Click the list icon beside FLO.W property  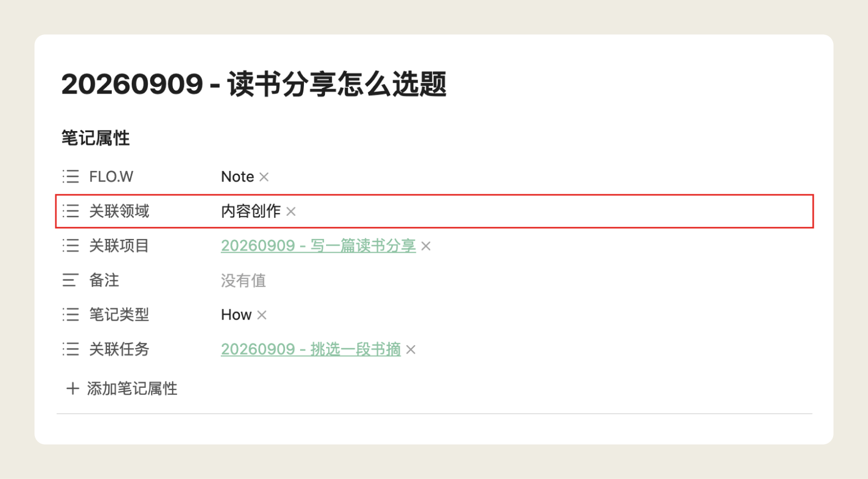tap(70, 176)
